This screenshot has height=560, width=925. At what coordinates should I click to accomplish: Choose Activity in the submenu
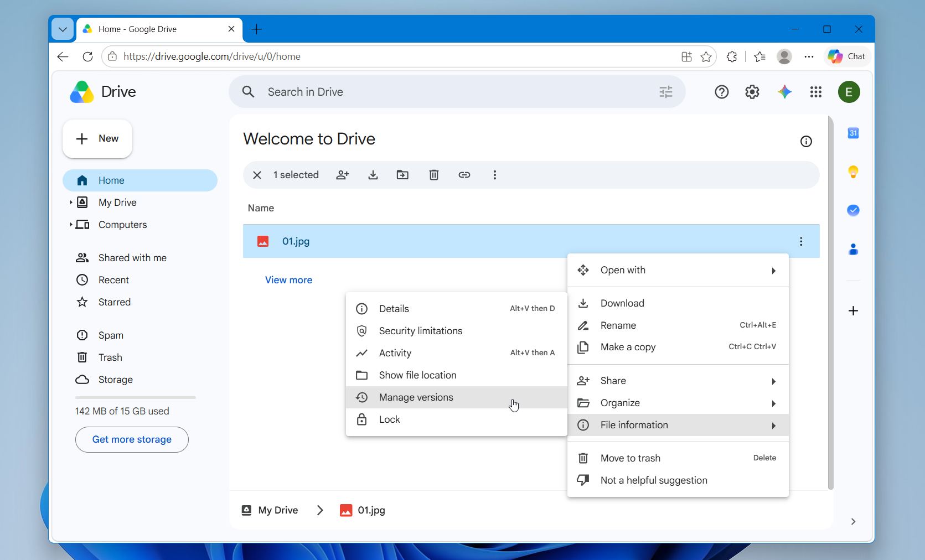(457, 353)
